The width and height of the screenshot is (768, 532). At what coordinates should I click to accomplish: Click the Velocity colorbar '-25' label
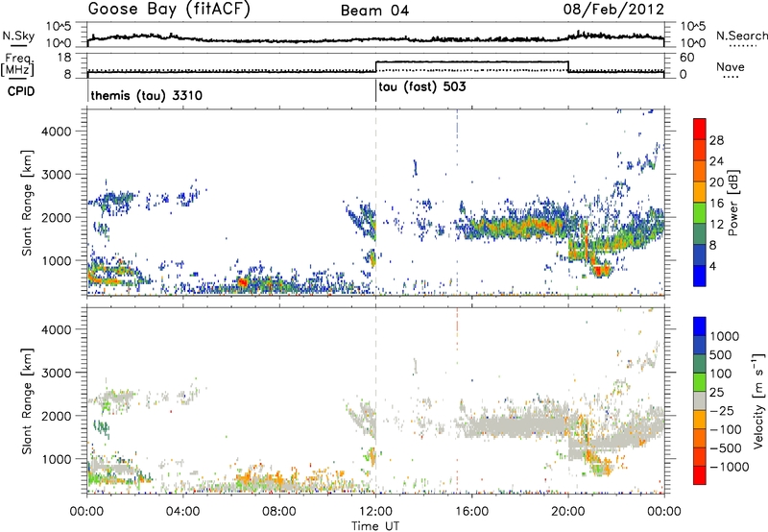(723, 411)
